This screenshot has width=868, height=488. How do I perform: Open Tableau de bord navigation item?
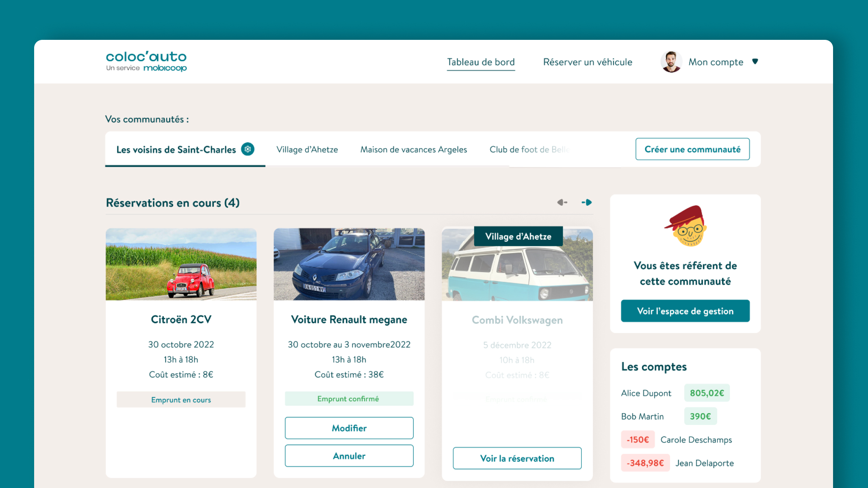[481, 62]
